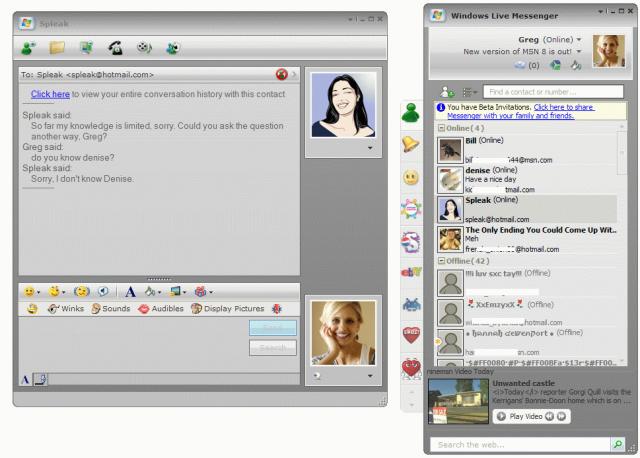This screenshot has width=640, height=458.
Task: Click the green web search magnifier button
Action: 618,444
